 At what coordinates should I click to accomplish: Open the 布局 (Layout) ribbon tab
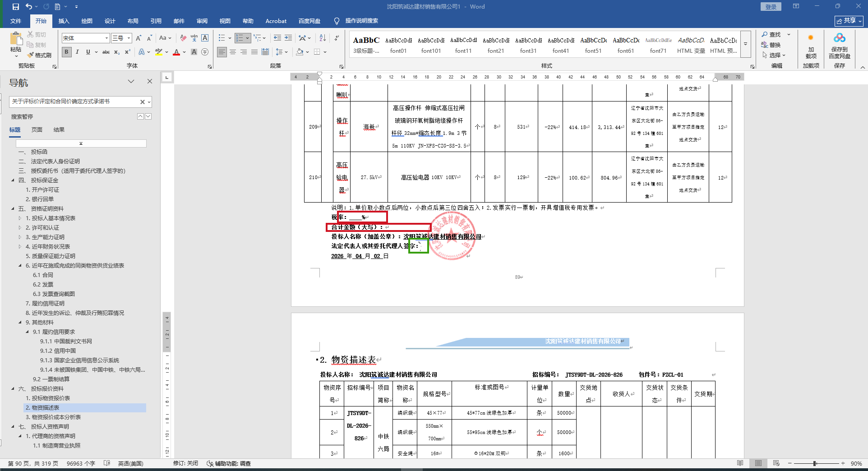(x=133, y=21)
